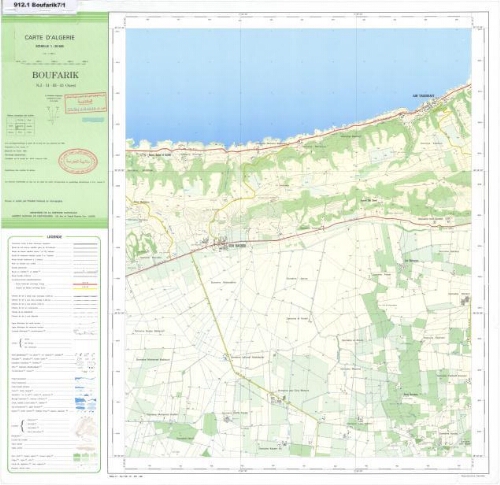Click the adjoining sheets index table

pyautogui.click(x=21, y=125)
